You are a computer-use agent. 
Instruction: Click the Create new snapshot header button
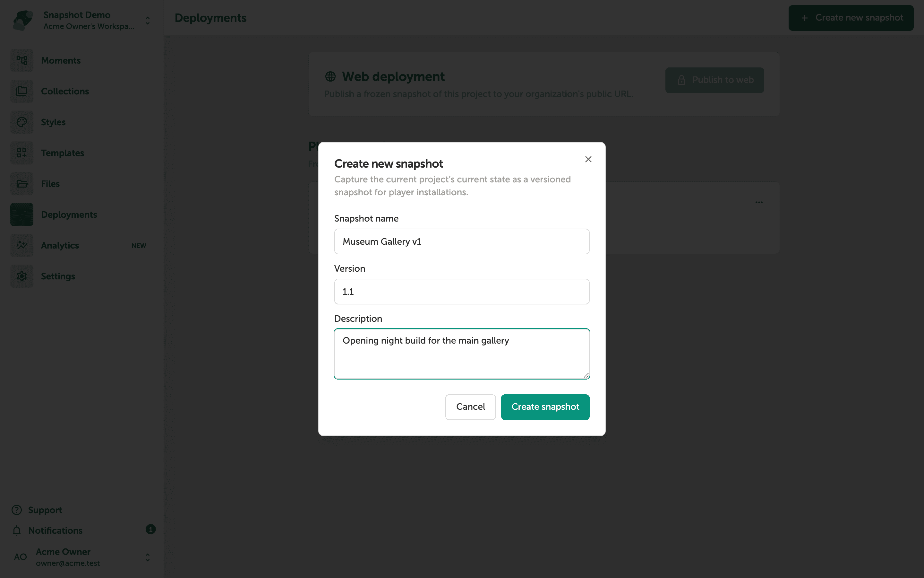coord(851,18)
